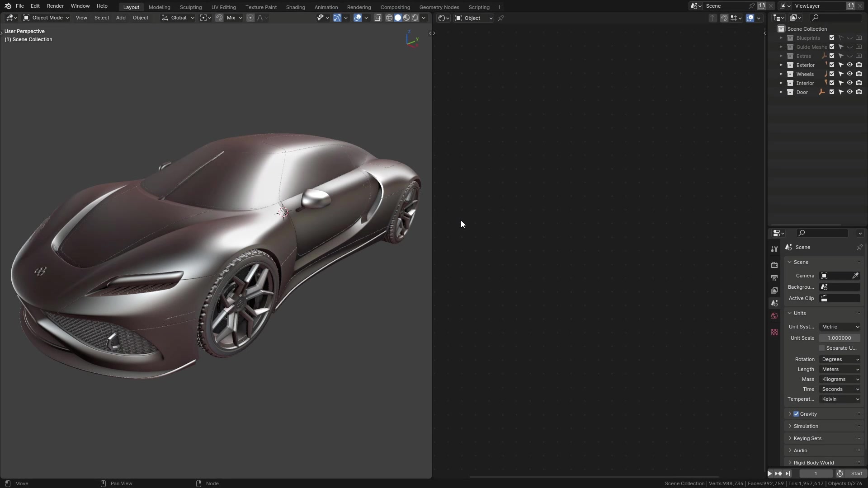The height and width of the screenshot is (488, 868).
Task: Click the Unit Scale value field
Action: [840, 338]
